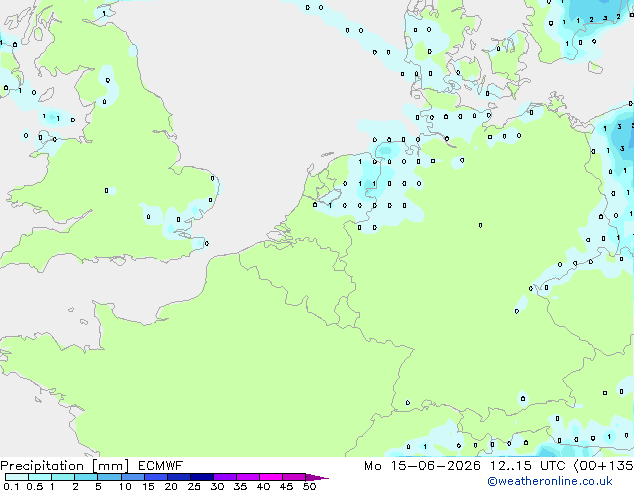Click the 25–30 mm dark navy swatch
This screenshot has width=634, height=490.
[x=202, y=477]
